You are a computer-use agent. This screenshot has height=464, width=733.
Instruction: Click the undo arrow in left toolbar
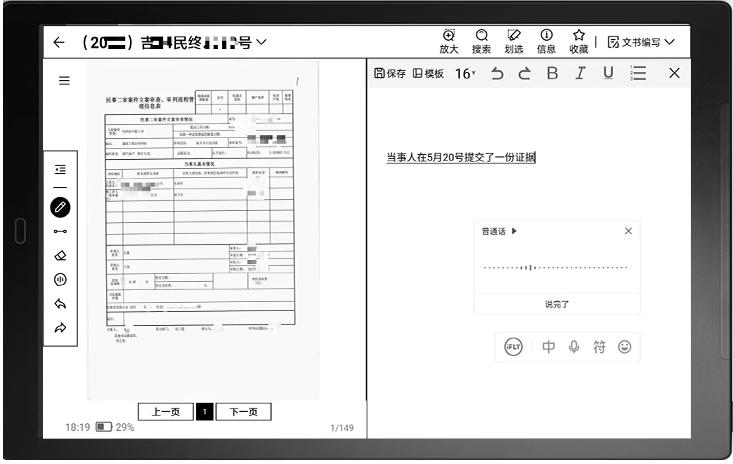[x=60, y=304]
